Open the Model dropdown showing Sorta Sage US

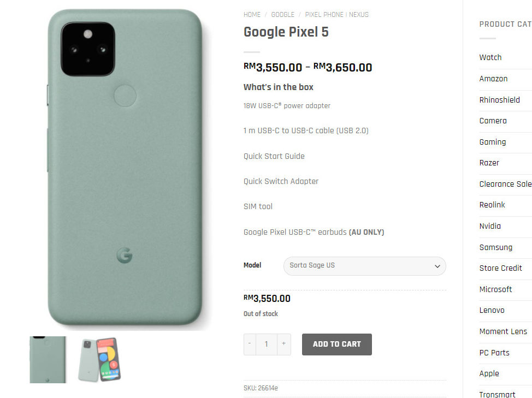pyautogui.click(x=364, y=266)
